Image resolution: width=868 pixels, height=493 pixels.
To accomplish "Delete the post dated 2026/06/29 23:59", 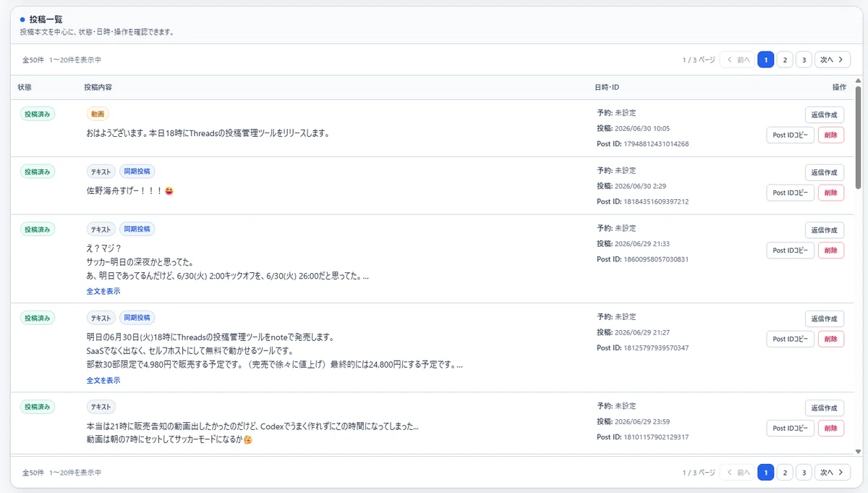I will tap(830, 428).
